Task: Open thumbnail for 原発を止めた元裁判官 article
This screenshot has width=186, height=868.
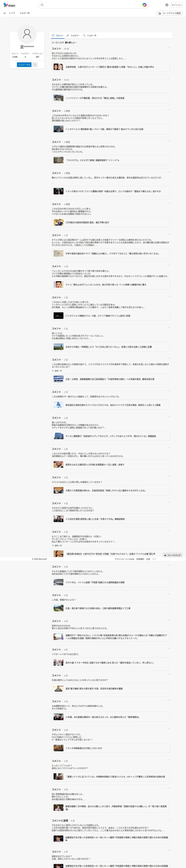Action: click(58, 465)
